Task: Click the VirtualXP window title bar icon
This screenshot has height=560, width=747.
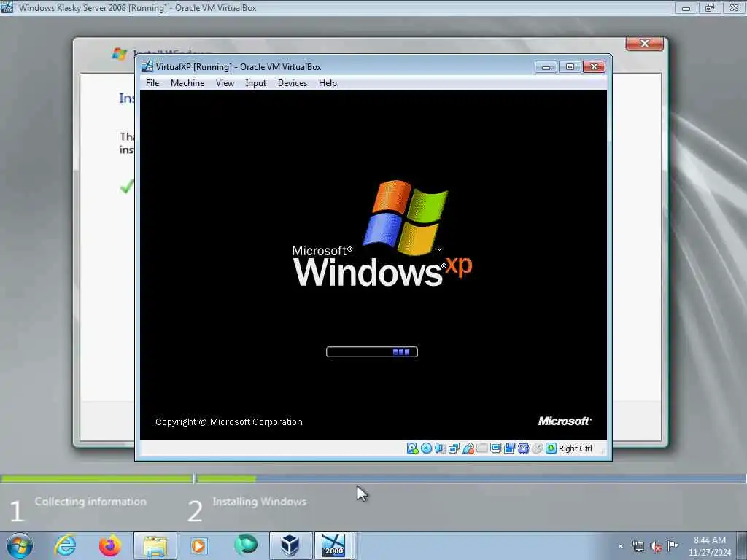Action: pyautogui.click(x=147, y=66)
